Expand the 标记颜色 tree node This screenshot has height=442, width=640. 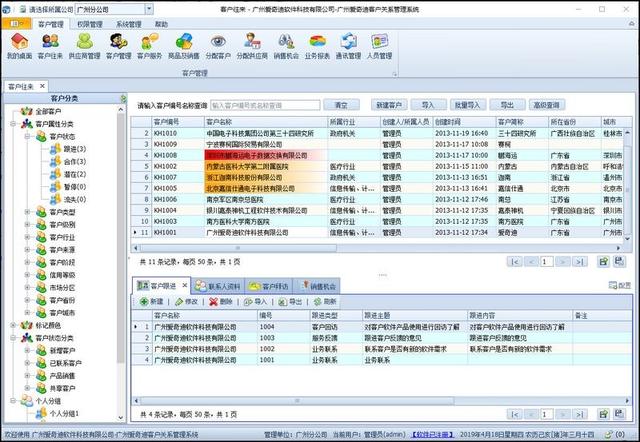[x=13, y=325]
